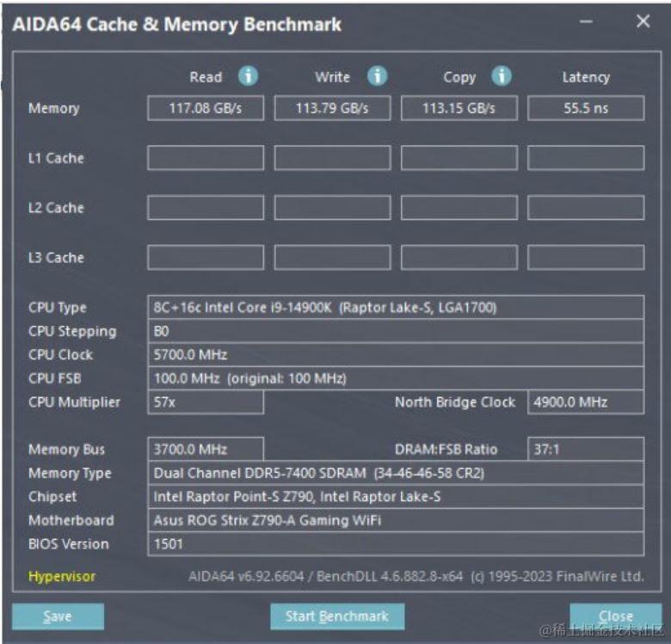Click the info icon next to Read
The image size is (671, 644).
(x=249, y=77)
